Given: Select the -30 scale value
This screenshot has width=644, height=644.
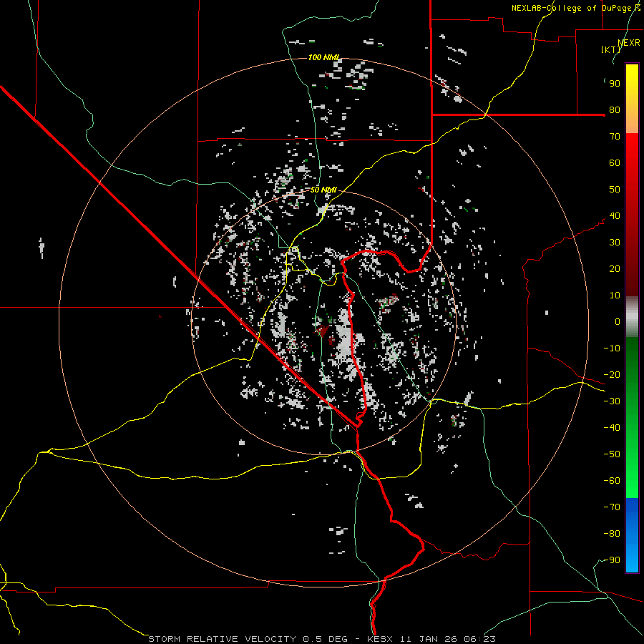Looking at the screenshot, I should tap(612, 401).
